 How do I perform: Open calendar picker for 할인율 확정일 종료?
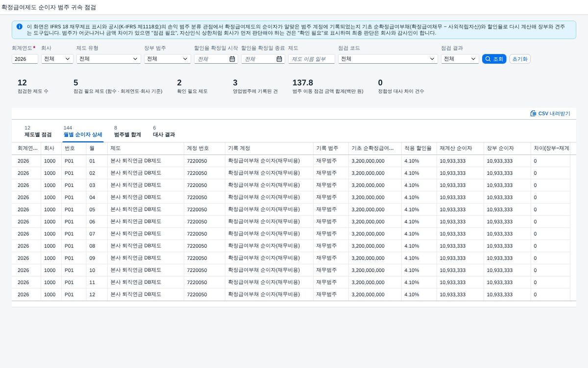pyautogui.click(x=279, y=59)
